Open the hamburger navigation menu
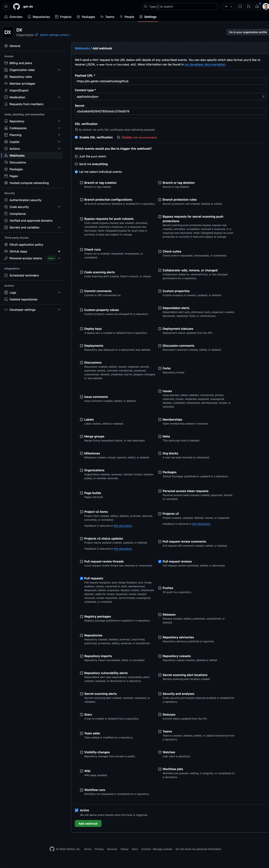The image size is (269, 868). tap(6, 7)
